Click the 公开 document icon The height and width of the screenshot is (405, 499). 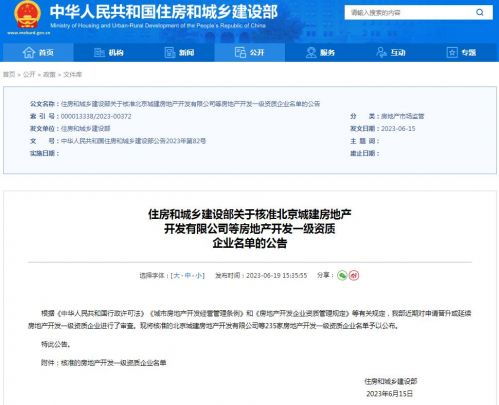(240, 52)
